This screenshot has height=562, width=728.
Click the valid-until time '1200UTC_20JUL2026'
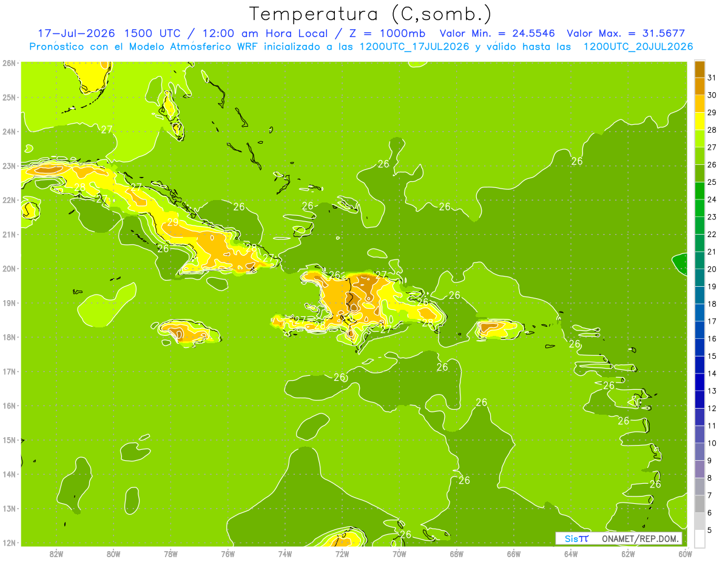tap(638, 46)
